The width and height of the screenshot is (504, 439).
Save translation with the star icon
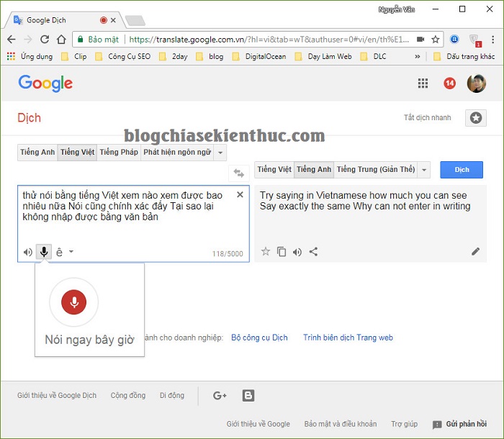point(266,251)
